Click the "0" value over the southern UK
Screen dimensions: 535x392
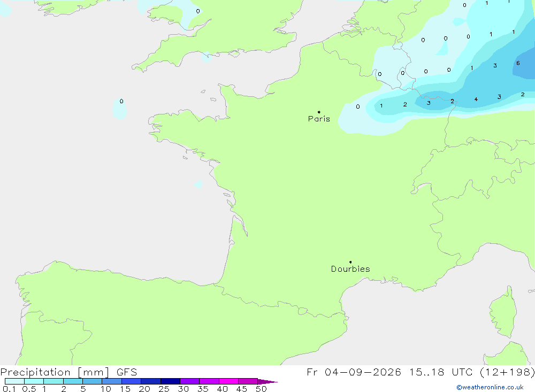[198, 11]
